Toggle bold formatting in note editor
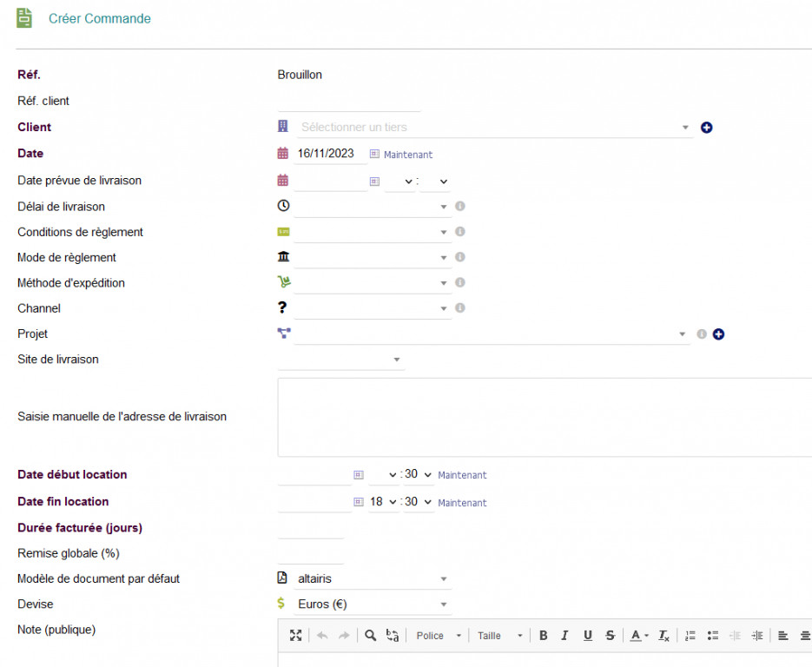The image size is (812, 667). pos(544,636)
